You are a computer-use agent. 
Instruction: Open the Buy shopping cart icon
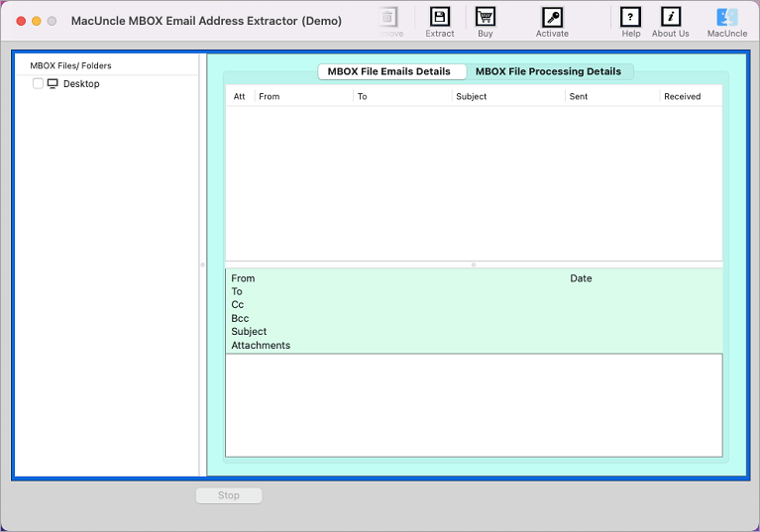click(x=486, y=17)
